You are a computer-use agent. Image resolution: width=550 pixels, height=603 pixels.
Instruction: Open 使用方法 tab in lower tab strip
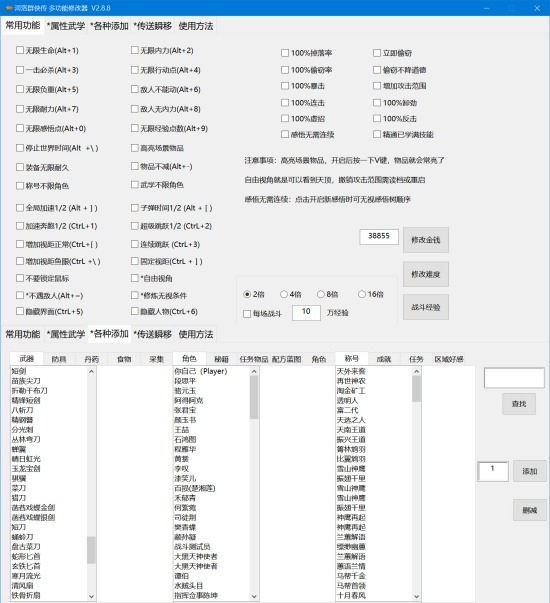tap(196, 334)
